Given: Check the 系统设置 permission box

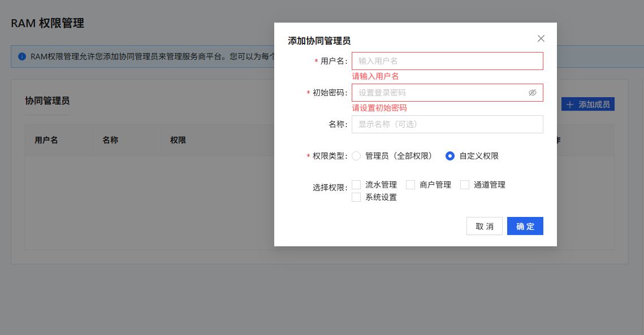Looking at the screenshot, I should point(356,197).
